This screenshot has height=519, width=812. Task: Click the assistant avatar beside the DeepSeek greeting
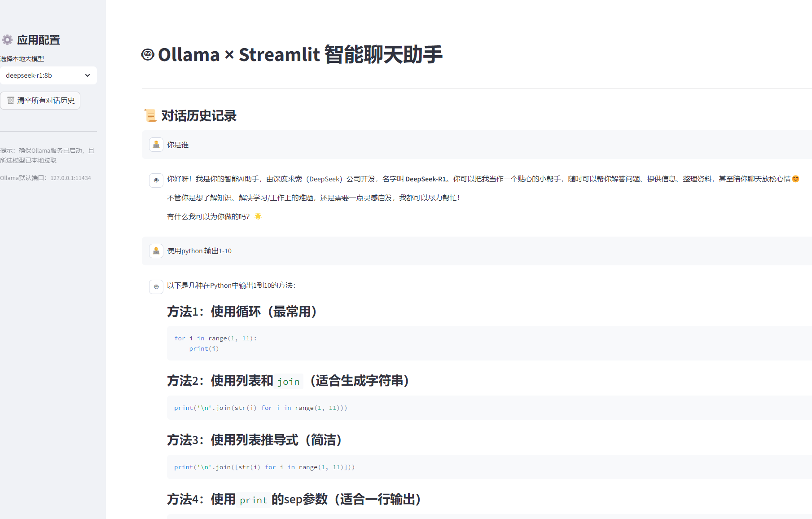156,180
